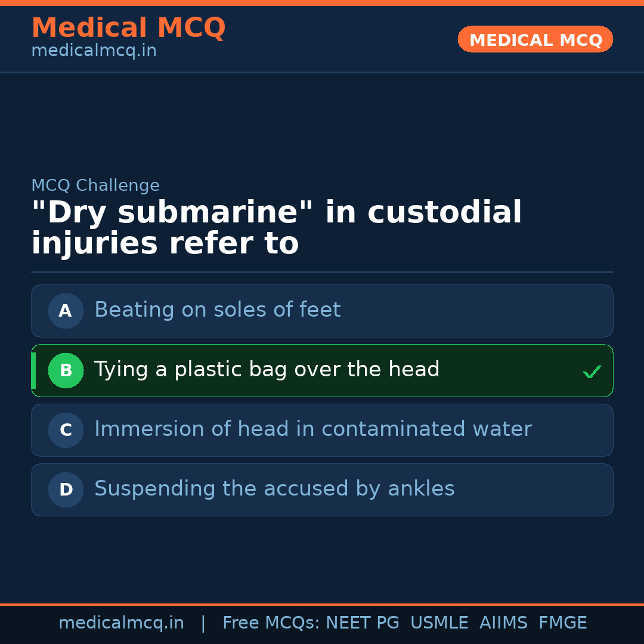
Task: Choose the D option letter circle
Action: pos(66,490)
